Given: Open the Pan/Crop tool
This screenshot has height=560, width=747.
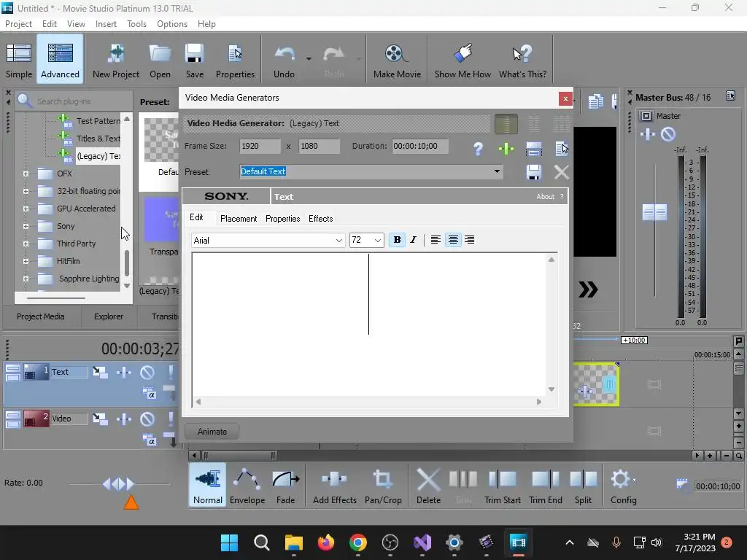Looking at the screenshot, I should coord(383,486).
